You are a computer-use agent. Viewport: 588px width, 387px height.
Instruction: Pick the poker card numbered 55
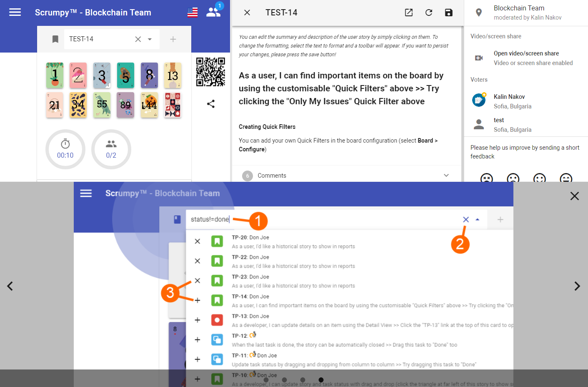pyautogui.click(x=102, y=105)
